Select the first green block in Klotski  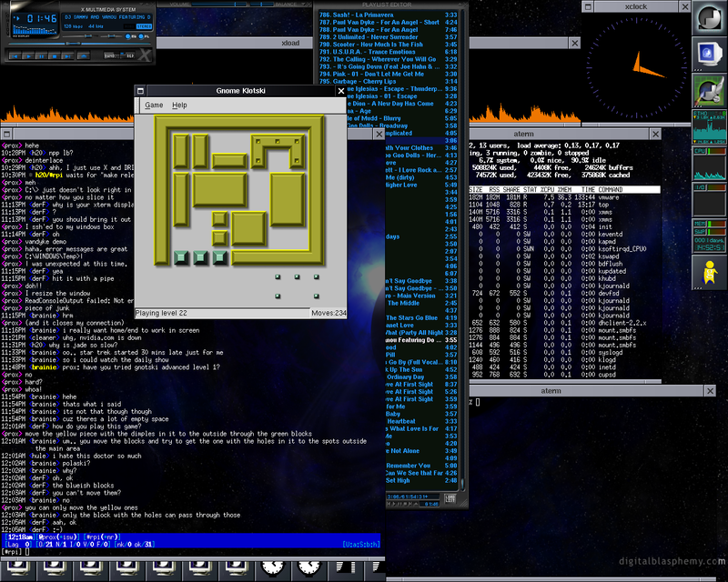[181, 257]
